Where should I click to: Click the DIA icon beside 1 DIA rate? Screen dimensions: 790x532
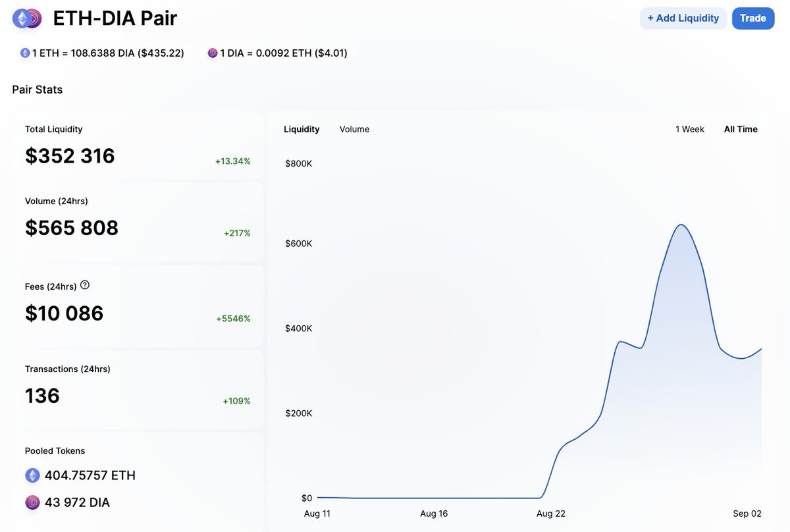pos(213,53)
